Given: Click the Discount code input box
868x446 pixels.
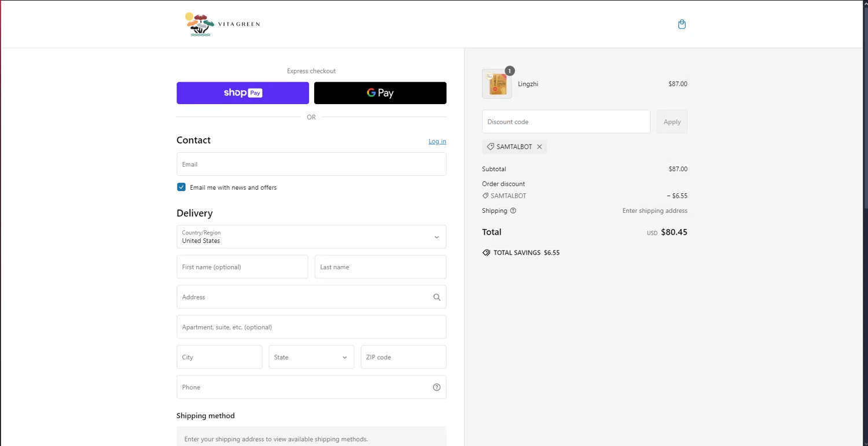Looking at the screenshot, I should (x=566, y=122).
